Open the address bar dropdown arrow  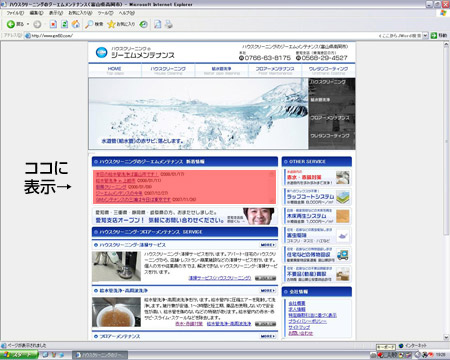pyautogui.click(x=425, y=35)
